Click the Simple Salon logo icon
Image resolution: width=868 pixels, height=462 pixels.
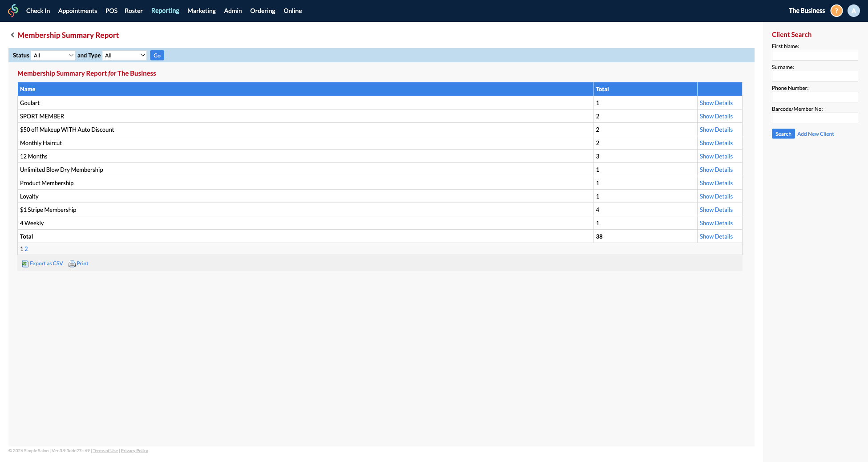point(13,11)
